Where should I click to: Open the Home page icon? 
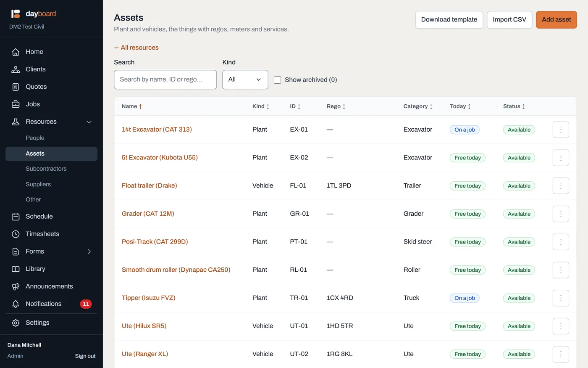click(16, 52)
